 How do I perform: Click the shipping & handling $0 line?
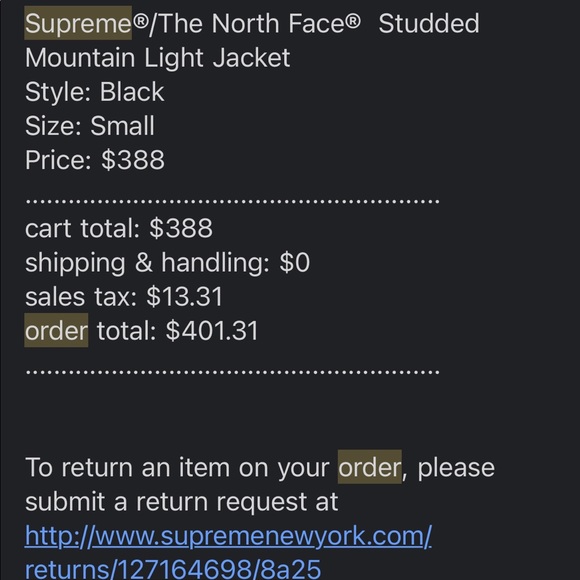coord(167,263)
